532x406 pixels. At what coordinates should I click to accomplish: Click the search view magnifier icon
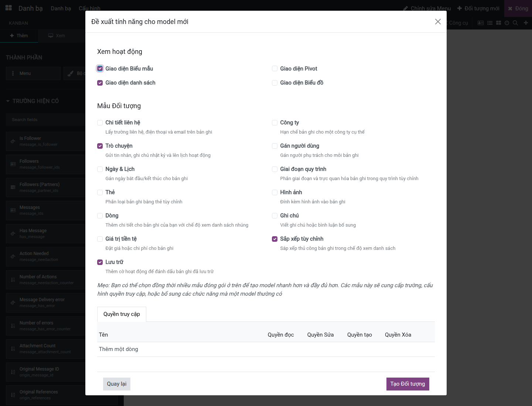[x=515, y=23]
